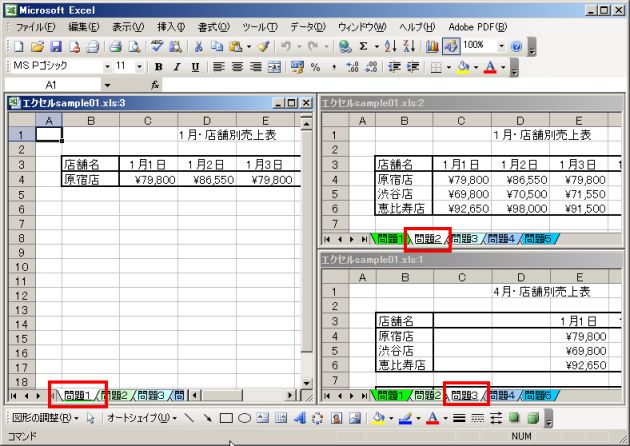Run the spelling check icon

click(x=157, y=46)
